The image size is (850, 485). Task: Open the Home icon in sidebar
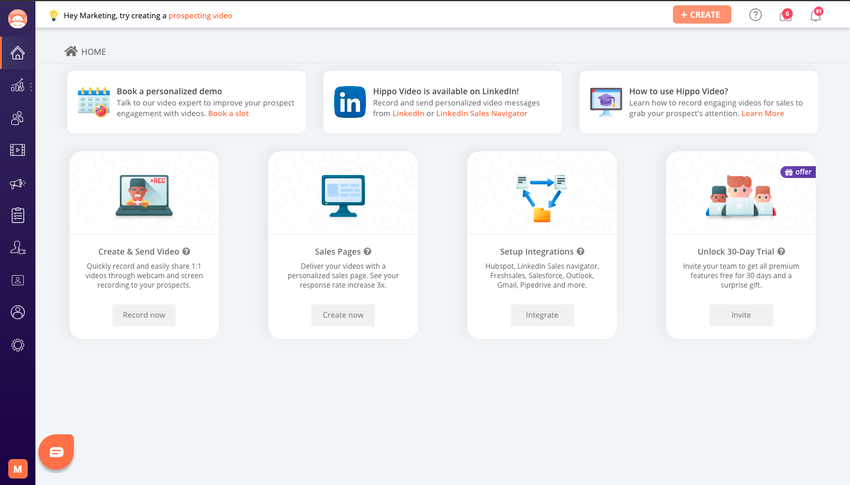(17, 53)
